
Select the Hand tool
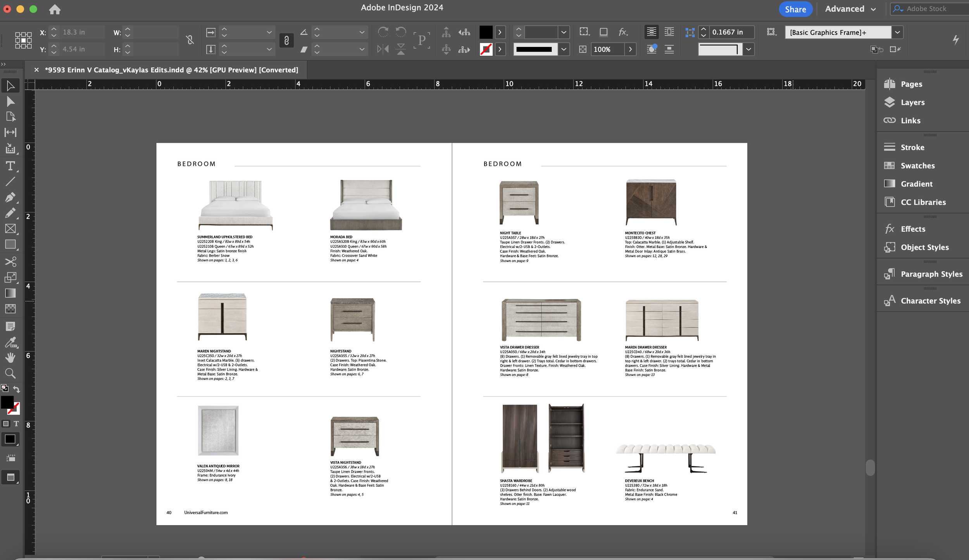pos(10,357)
